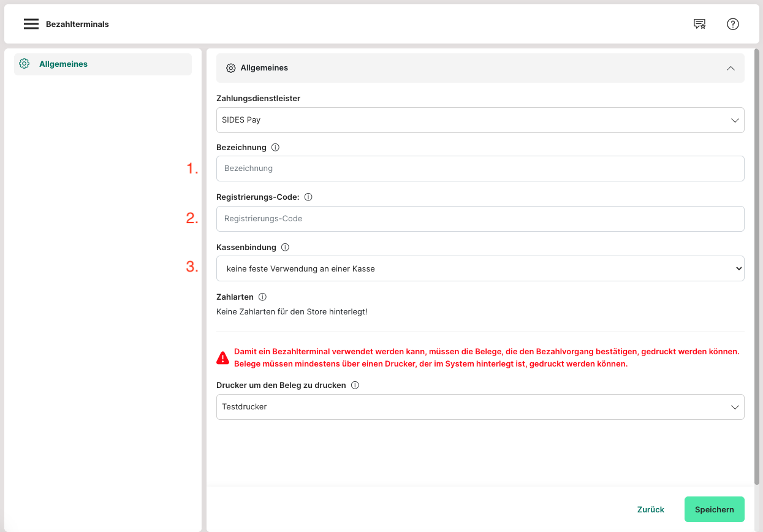Click the feedback chat icon
This screenshot has width=763, height=532.
(x=699, y=24)
